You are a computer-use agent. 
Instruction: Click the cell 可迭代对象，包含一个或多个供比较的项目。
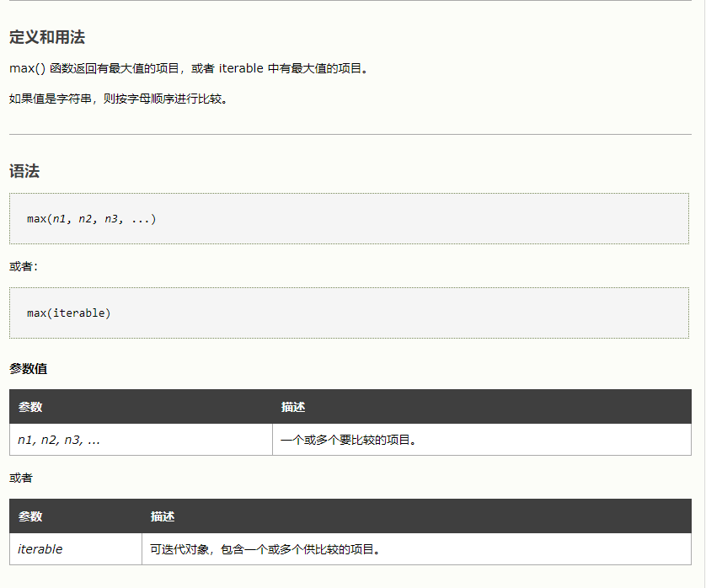tap(416, 549)
